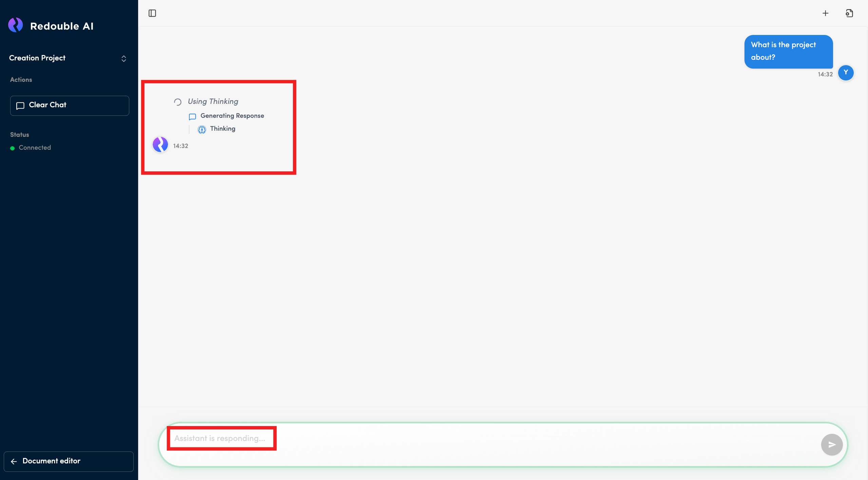Click the up-down chevron beside Creation Project
This screenshot has width=868, height=480.
click(124, 59)
